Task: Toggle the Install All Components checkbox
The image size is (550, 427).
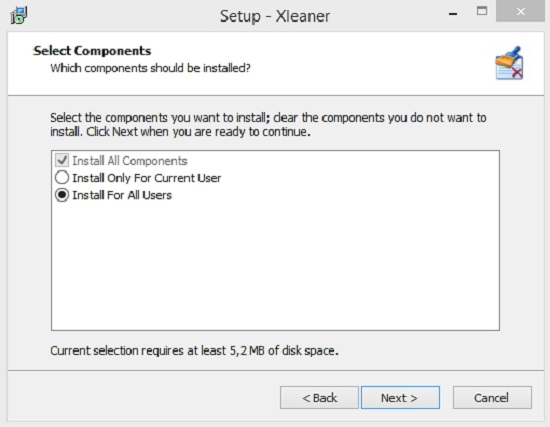Action: 62,161
